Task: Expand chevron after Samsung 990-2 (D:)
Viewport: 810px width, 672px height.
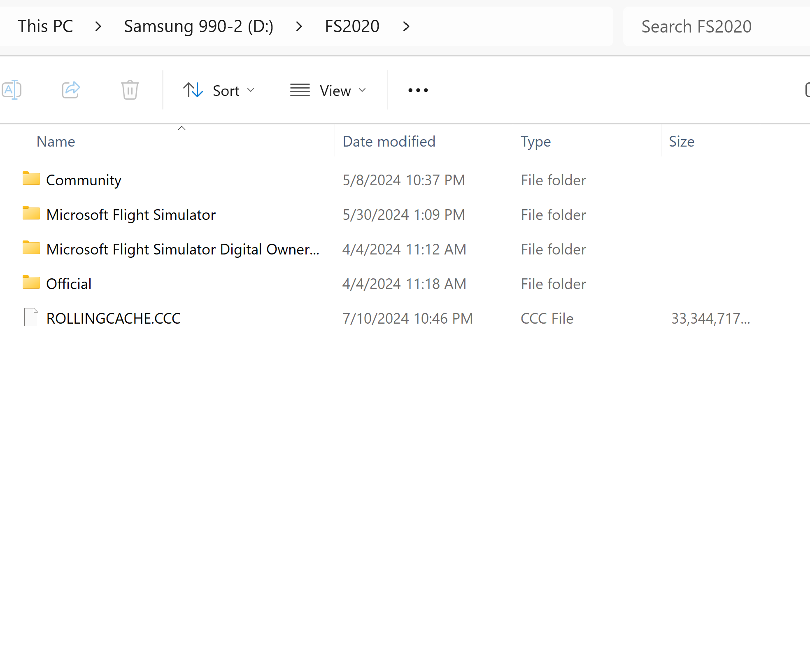Action: 299,27
